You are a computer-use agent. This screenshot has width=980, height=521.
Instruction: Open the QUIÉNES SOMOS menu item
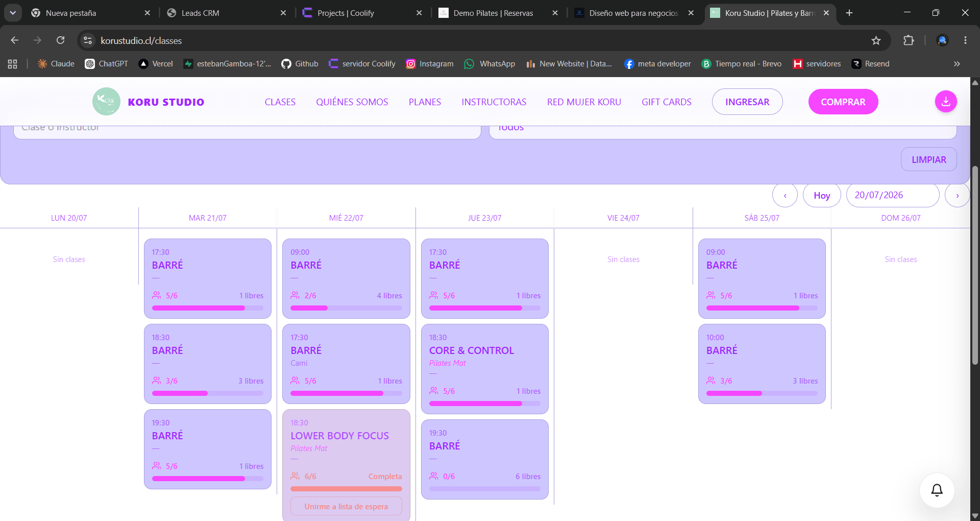[352, 102]
